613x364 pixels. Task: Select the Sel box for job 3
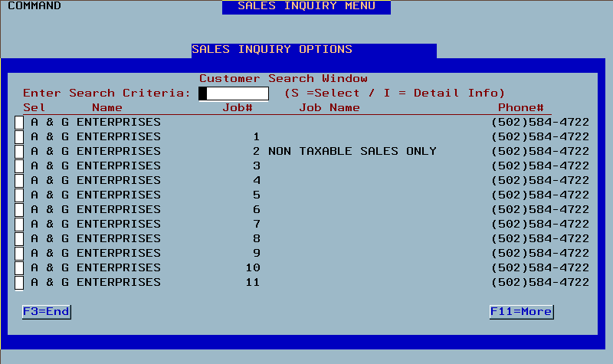tap(19, 166)
